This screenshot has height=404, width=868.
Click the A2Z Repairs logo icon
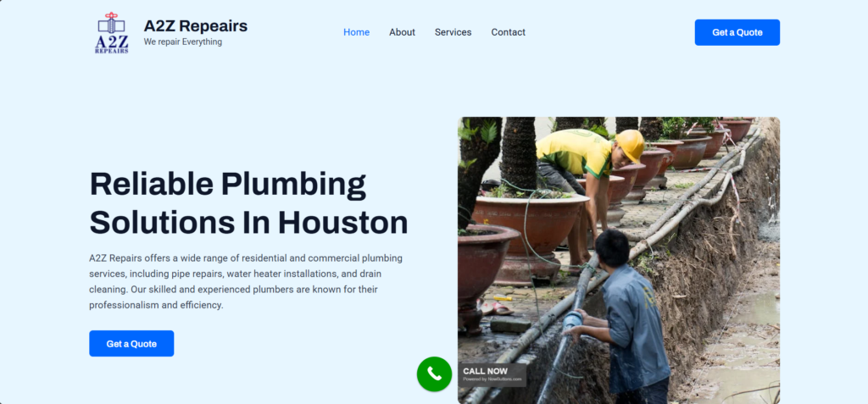[112, 33]
